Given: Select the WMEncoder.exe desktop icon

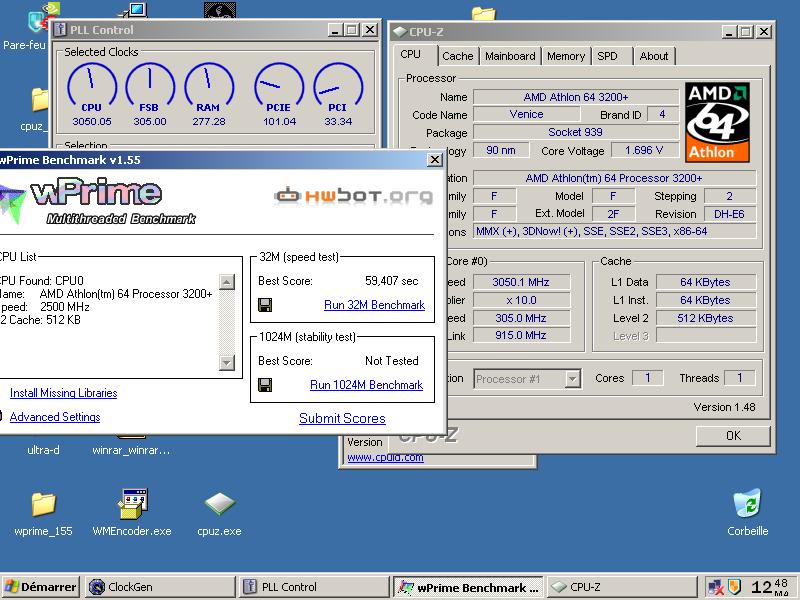Looking at the screenshot, I should pos(132,512).
